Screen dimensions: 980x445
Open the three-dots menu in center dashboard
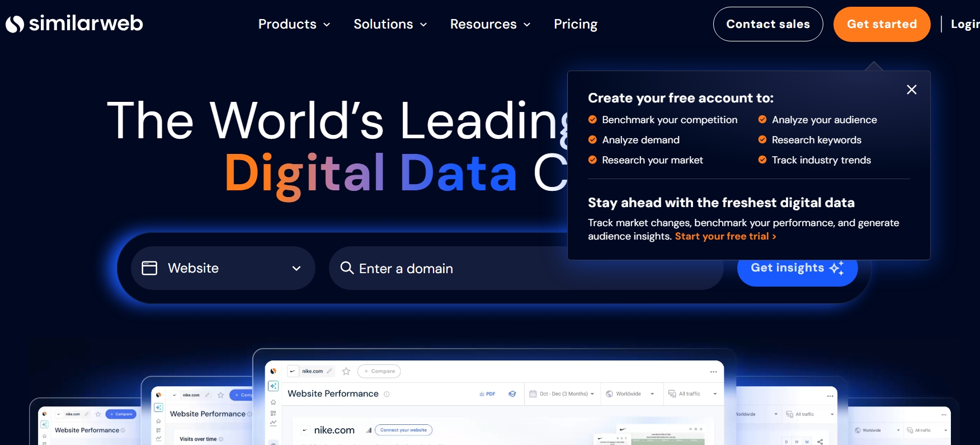pos(713,372)
